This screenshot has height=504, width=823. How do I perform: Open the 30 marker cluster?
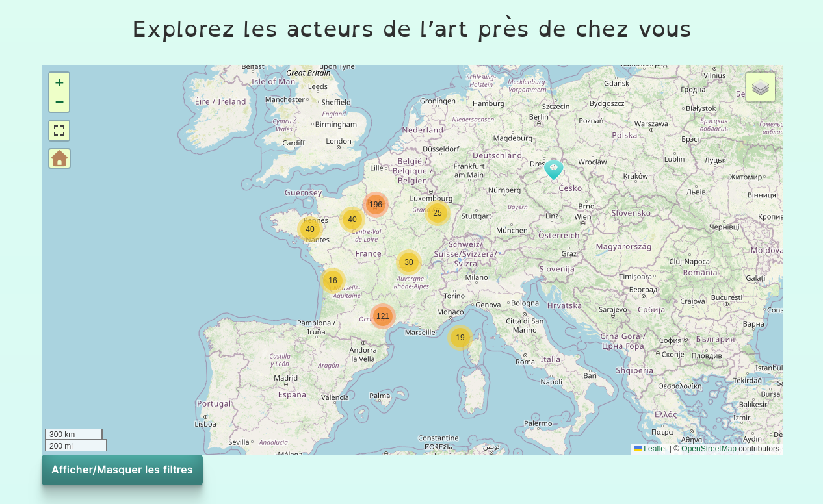(x=409, y=262)
